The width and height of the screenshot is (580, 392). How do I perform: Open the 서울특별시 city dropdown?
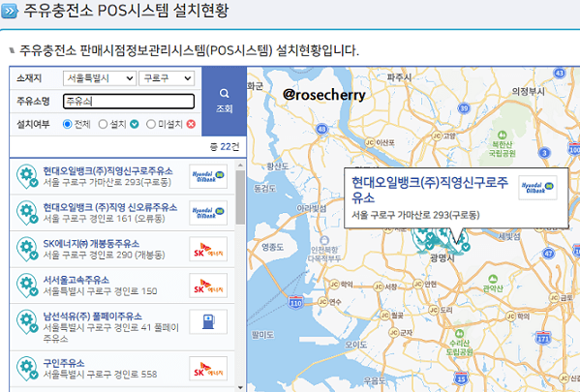[x=100, y=78]
